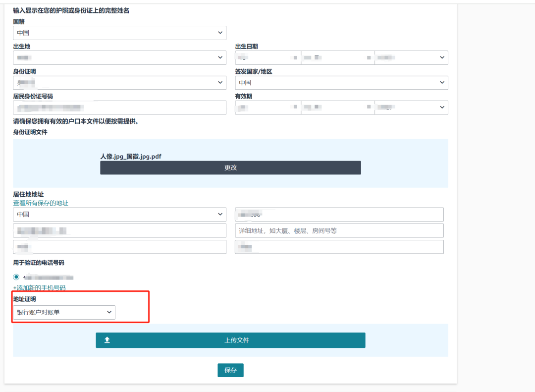
Task: Select the phone number radio button
Action: [x=16, y=277]
